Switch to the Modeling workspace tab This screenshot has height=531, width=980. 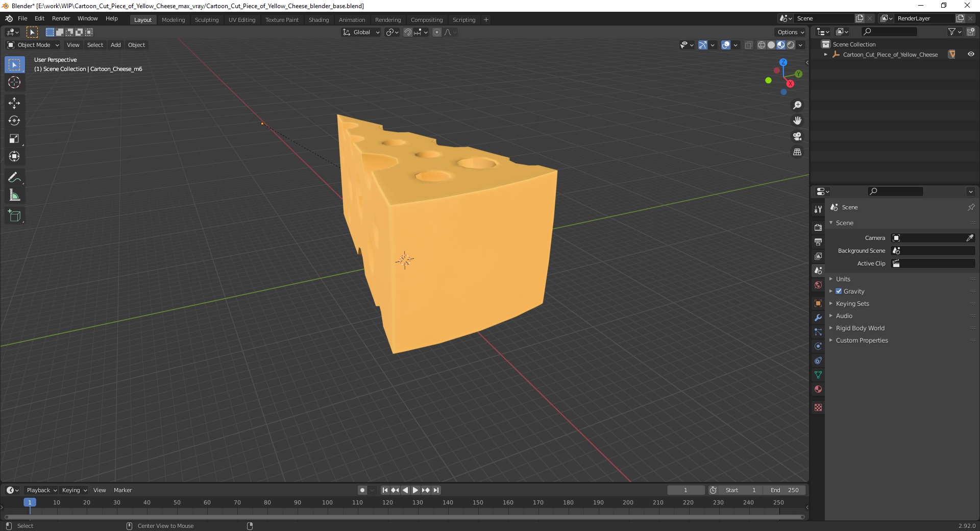(x=173, y=20)
